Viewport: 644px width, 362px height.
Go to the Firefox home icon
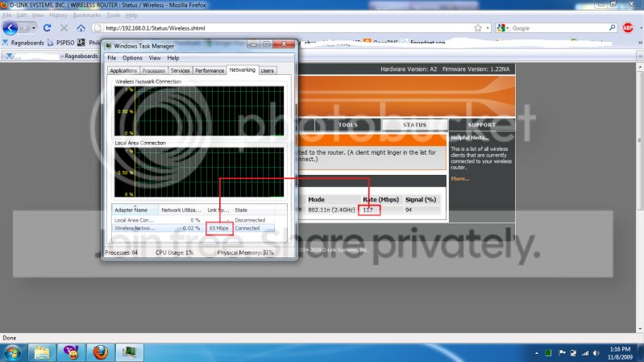point(81,28)
